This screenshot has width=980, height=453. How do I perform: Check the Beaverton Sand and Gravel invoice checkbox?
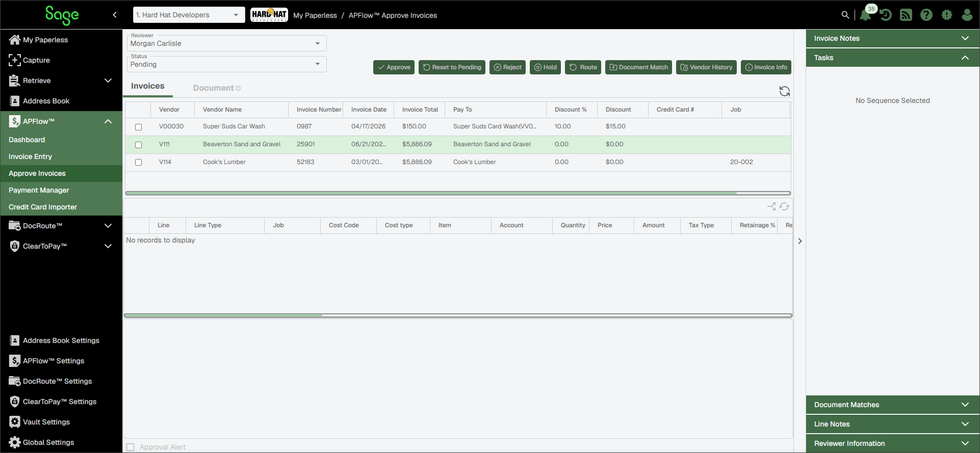[138, 145]
